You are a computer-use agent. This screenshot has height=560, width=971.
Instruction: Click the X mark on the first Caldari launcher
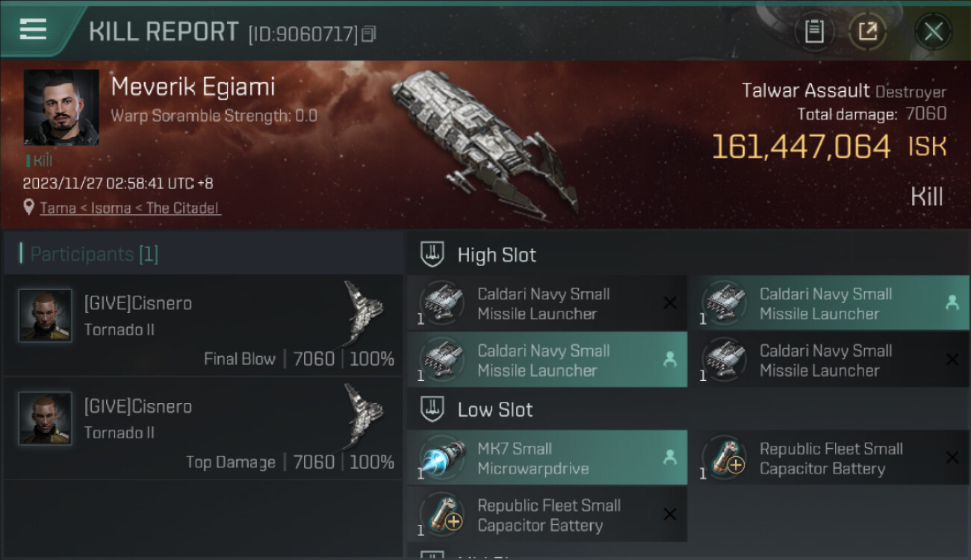tap(669, 302)
